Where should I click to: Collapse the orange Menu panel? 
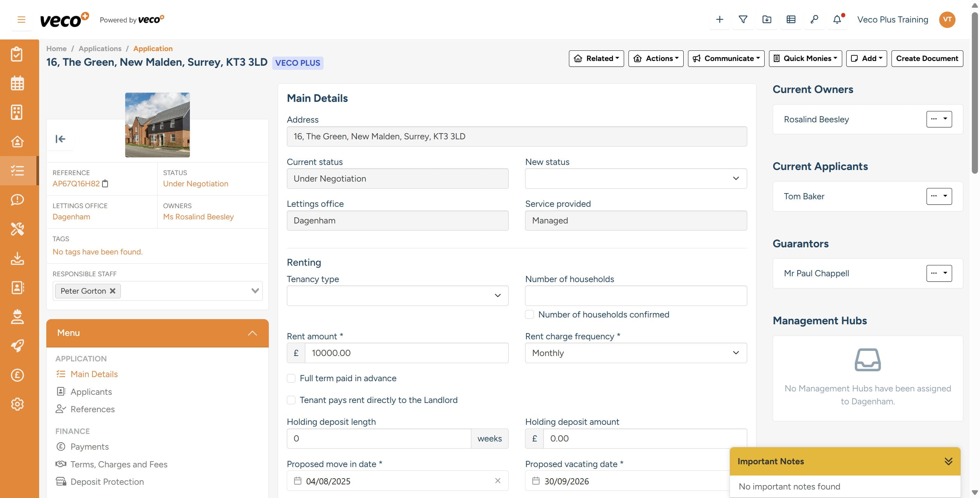[252, 332]
